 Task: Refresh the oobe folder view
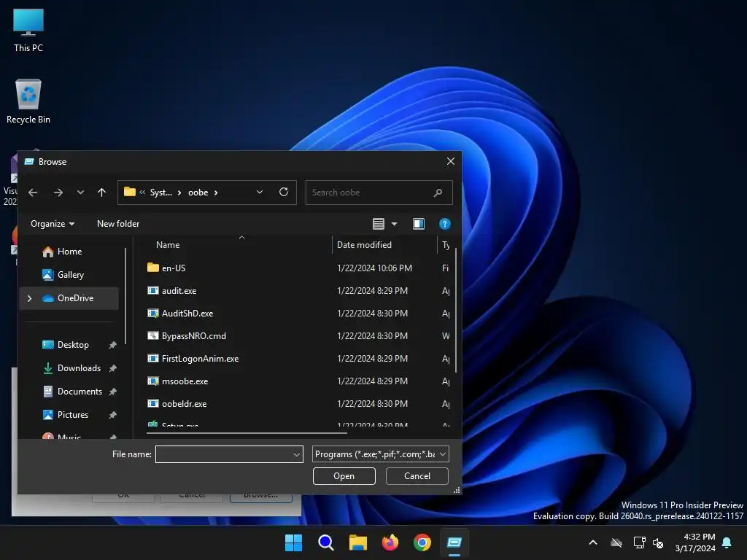pos(284,192)
